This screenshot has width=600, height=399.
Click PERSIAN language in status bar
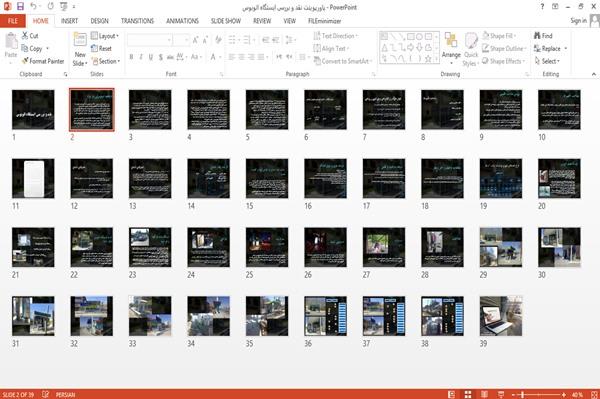click(65, 394)
